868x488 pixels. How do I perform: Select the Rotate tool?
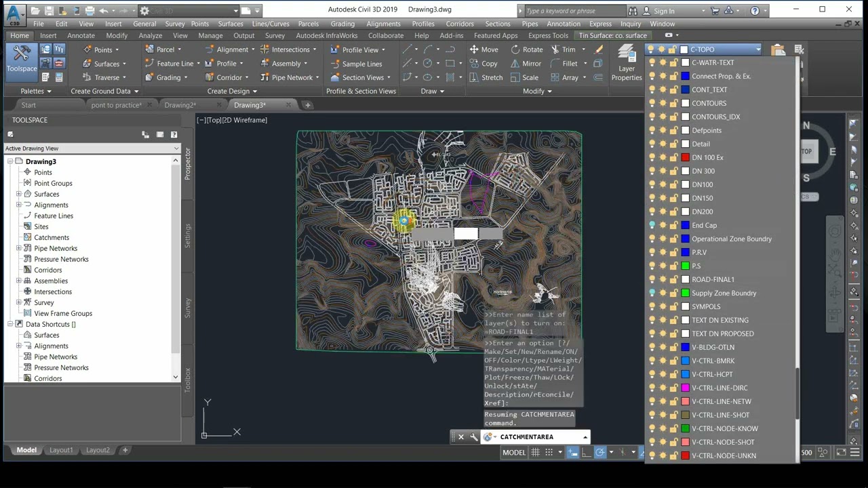(x=527, y=49)
